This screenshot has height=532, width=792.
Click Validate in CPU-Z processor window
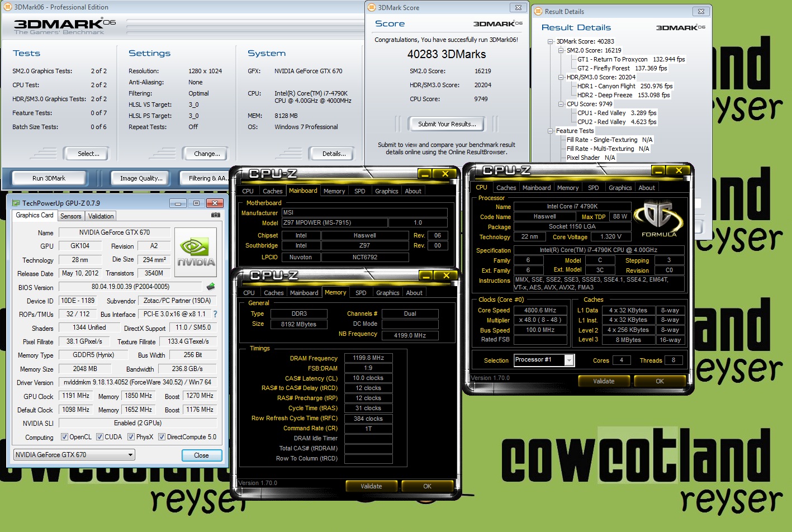coord(604,381)
